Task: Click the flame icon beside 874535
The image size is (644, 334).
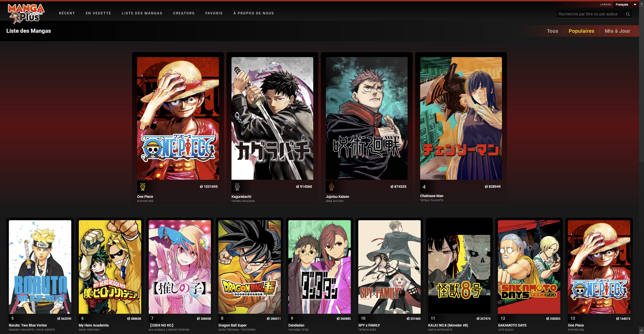Action: (x=392, y=187)
